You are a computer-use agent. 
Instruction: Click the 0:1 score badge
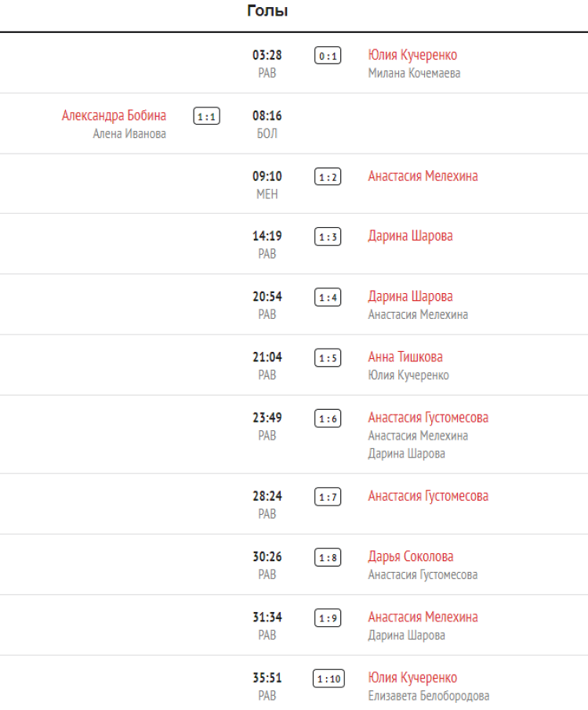pyautogui.click(x=328, y=56)
